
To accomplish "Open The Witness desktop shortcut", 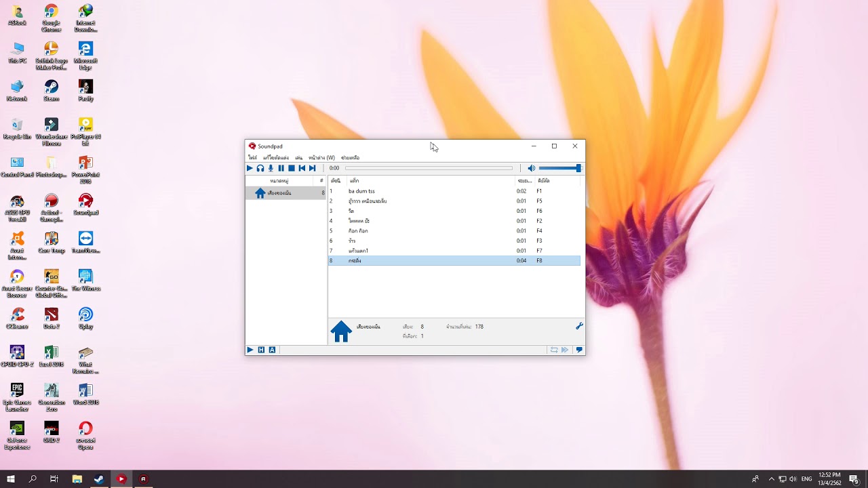I will (x=85, y=281).
